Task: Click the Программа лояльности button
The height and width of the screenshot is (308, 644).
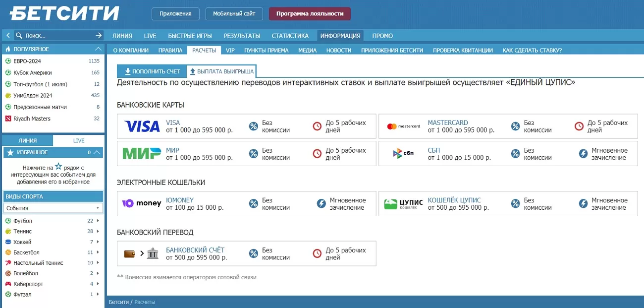Action: (x=310, y=14)
